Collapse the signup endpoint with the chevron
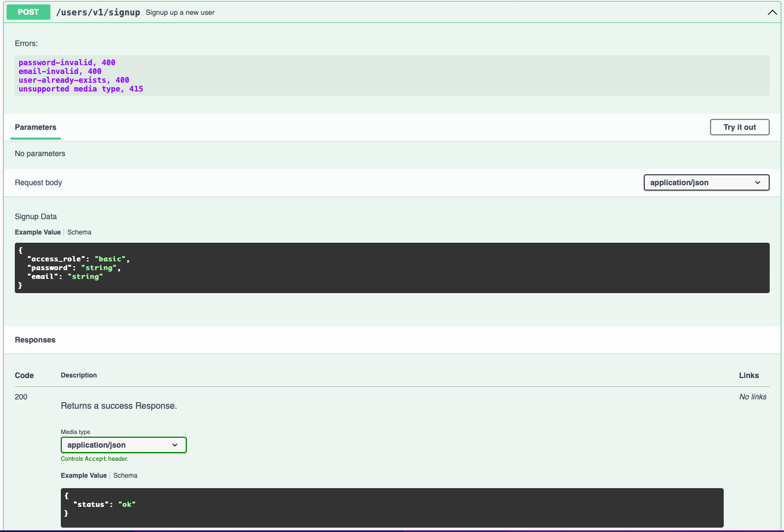Screen dimensions: 784x532 [772, 12]
